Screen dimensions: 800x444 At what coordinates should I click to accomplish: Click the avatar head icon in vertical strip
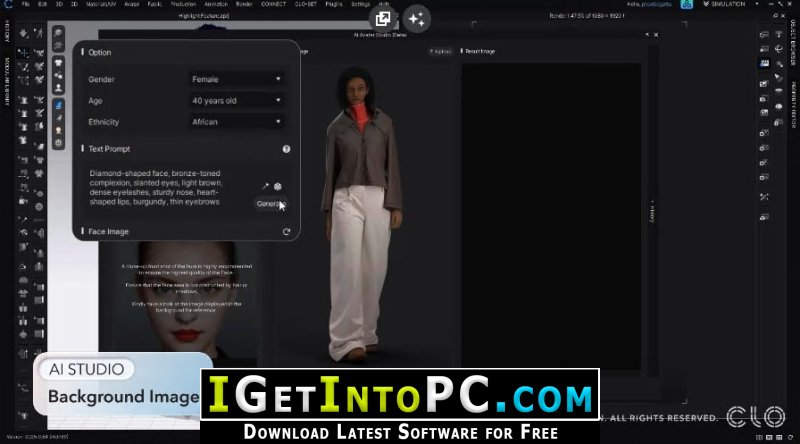[59, 131]
